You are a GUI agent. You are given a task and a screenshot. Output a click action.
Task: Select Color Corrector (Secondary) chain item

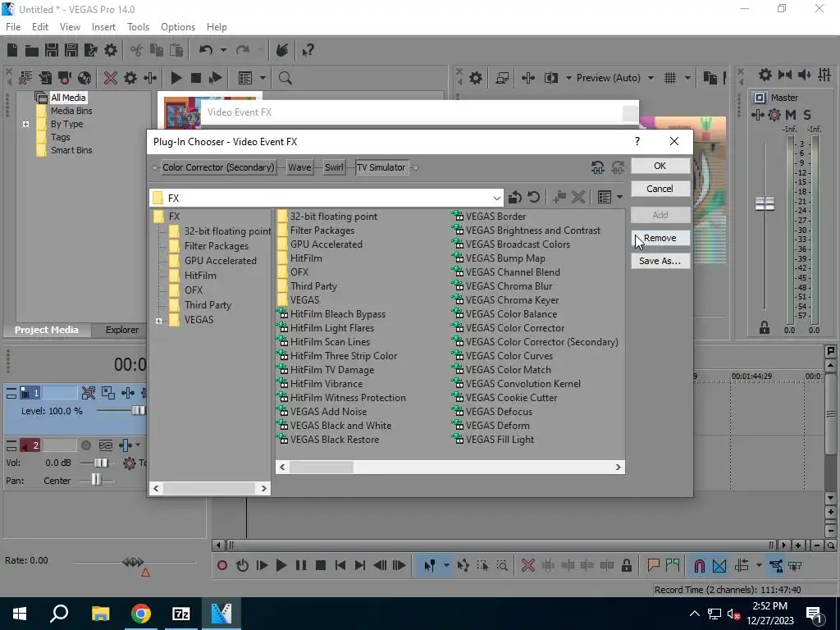(218, 167)
